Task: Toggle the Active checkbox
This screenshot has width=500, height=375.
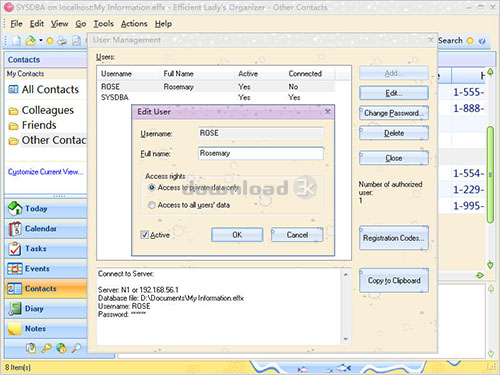Action: [144, 235]
